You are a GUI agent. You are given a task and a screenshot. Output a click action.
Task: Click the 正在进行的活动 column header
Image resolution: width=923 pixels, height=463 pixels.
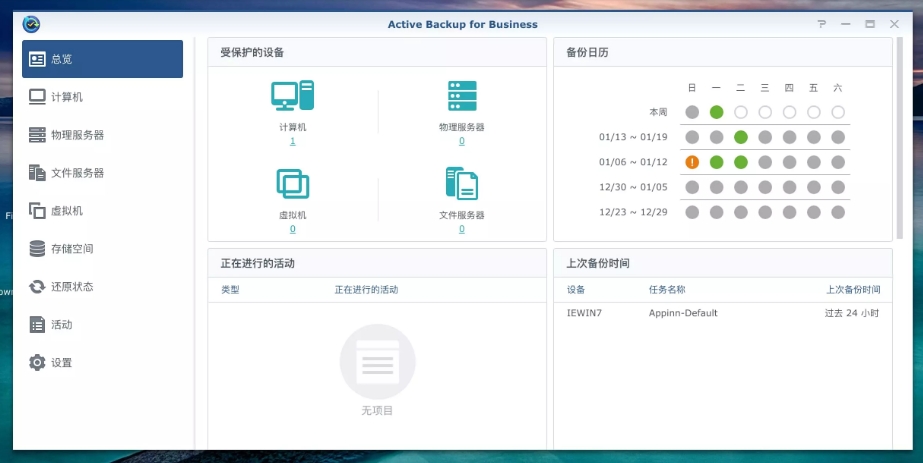pos(366,289)
